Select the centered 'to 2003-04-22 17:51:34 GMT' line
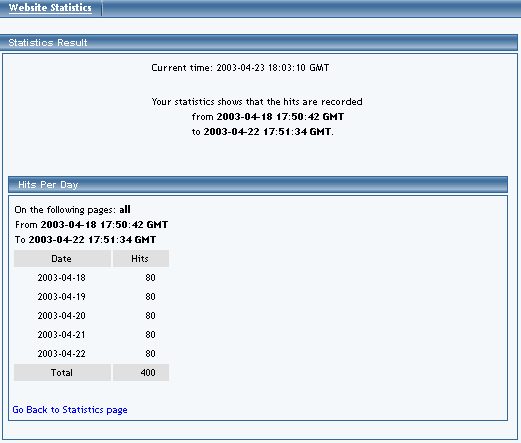 point(262,132)
